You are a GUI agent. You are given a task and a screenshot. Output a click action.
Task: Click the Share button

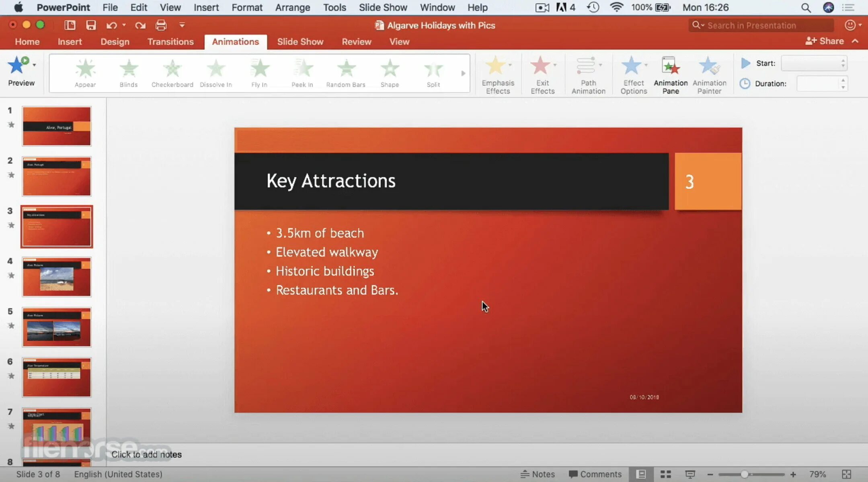coord(827,40)
